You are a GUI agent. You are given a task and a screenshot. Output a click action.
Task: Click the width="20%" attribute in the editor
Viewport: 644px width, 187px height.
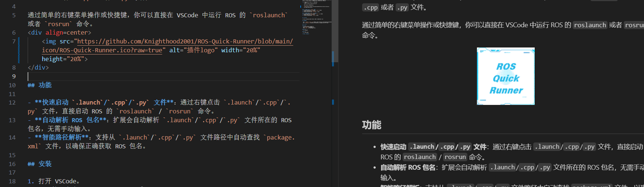click(x=241, y=50)
